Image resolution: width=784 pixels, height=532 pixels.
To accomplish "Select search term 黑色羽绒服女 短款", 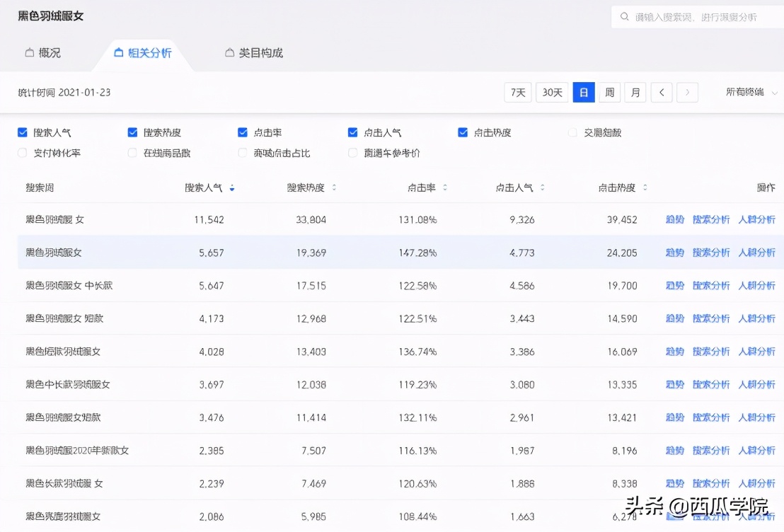I will click(64, 318).
